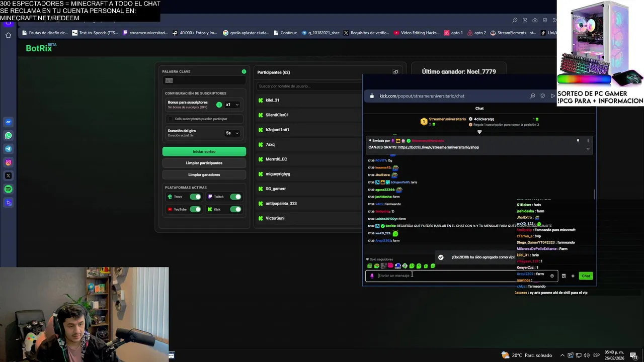The width and height of the screenshot is (644, 362).
Task: Open the chat settings gear icon
Action: coord(573,276)
